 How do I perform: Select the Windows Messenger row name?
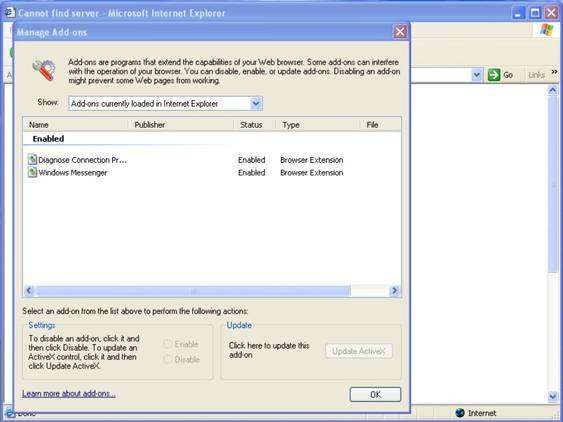pyautogui.click(x=73, y=173)
